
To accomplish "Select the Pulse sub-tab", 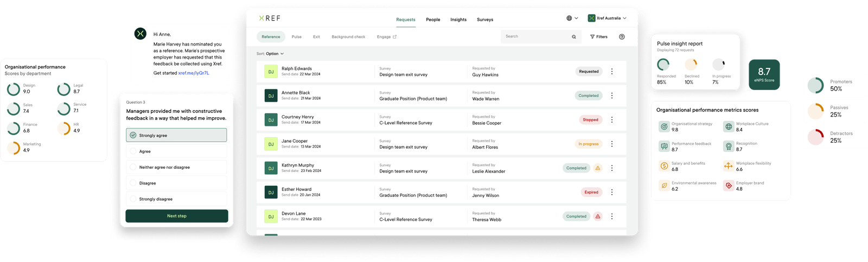I will pos(296,37).
